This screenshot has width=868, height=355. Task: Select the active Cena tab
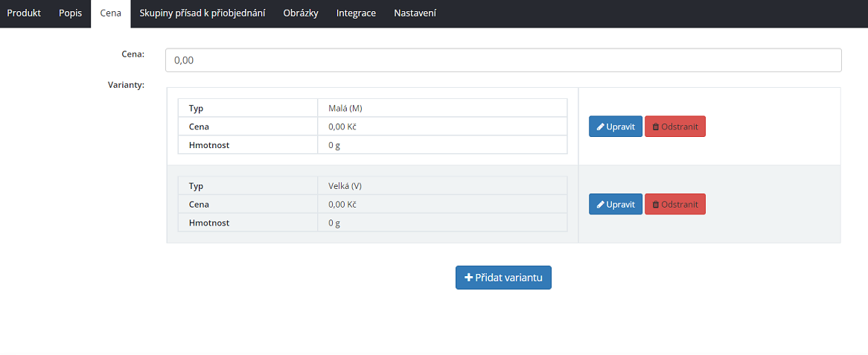[x=111, y=13]
